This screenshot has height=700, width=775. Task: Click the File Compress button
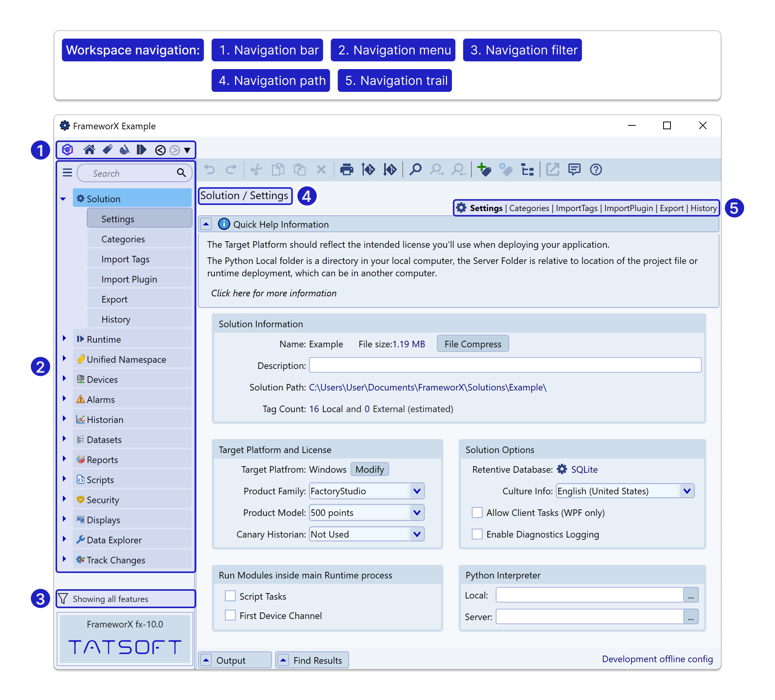coord(473,344)
